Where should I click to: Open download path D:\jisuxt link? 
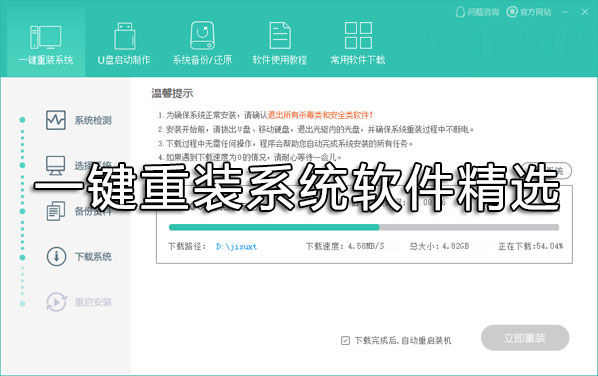[236, 247]
